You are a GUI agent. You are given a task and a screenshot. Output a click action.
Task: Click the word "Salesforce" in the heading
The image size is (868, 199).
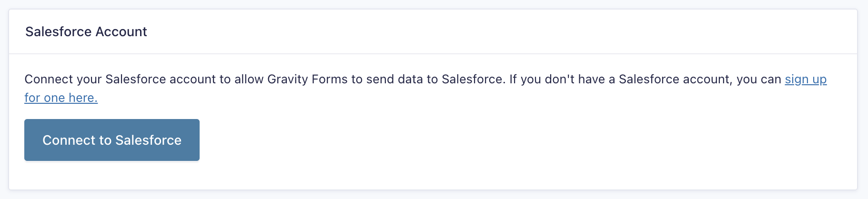click(58, 31)
